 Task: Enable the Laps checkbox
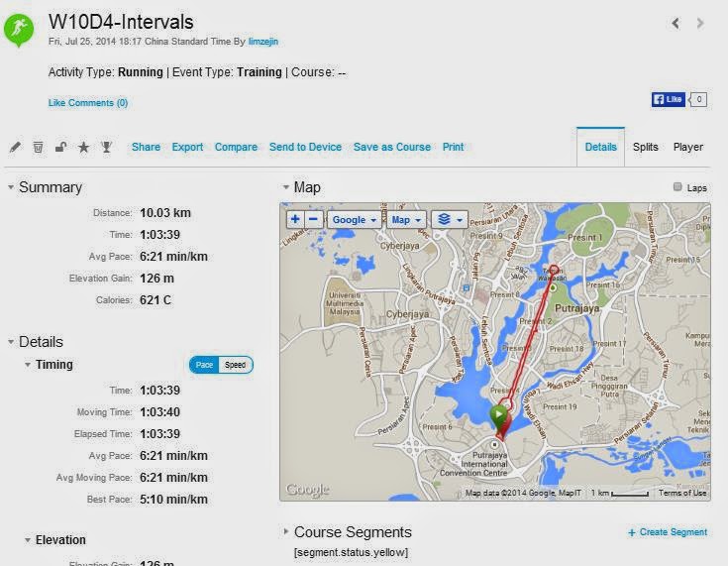coord(677,186)
